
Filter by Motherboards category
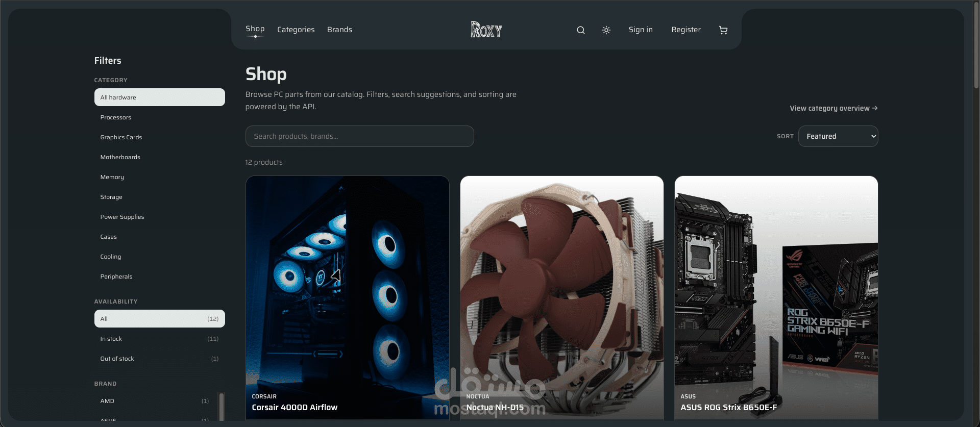coord(159,157)
